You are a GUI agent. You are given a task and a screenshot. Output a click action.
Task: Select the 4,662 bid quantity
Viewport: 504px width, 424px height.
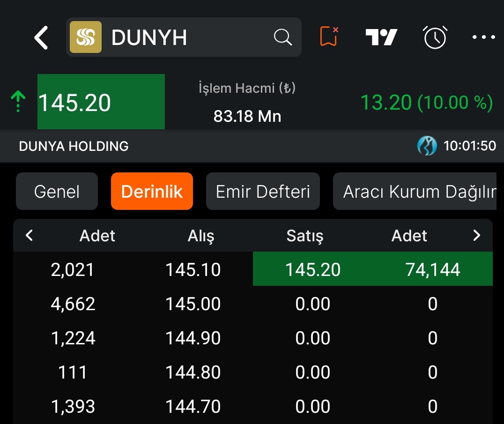point(73,304)
